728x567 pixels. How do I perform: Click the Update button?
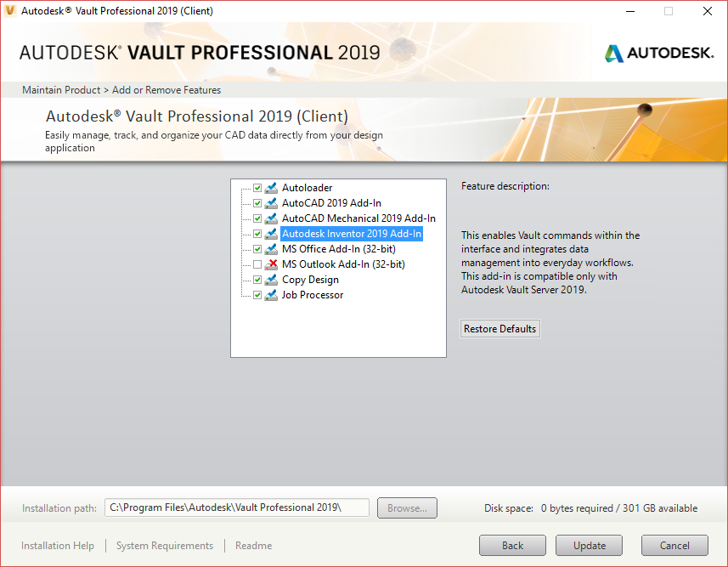tap(590, 546)
